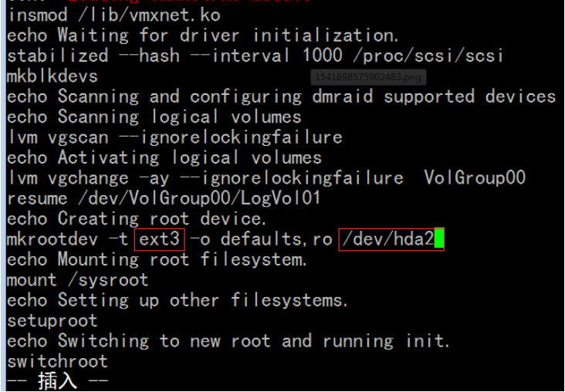565x392 pixels.
Task: Click the lvm vgscan --ignorelockingfailure line
Action: (174, 137)
